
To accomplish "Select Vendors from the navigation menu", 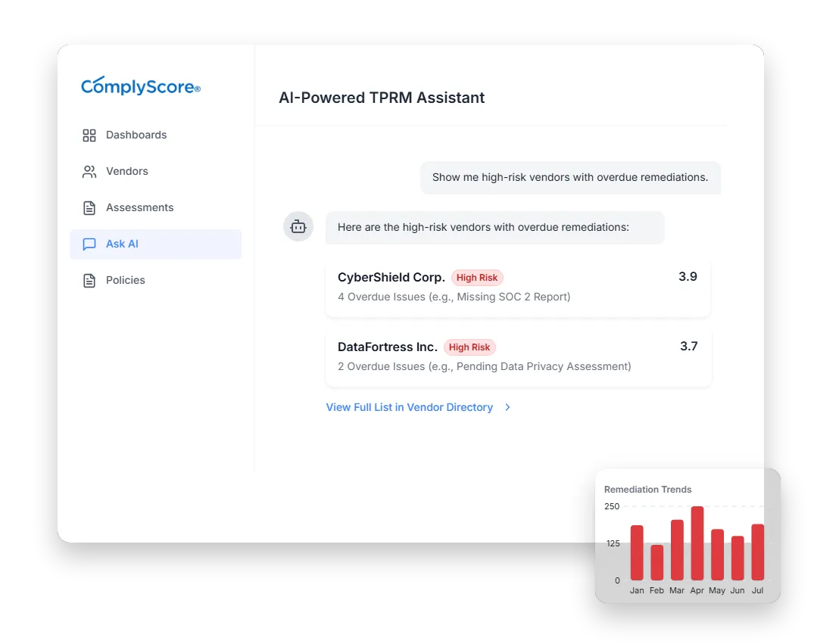I will pyautogui.click(x=129, y=171).
